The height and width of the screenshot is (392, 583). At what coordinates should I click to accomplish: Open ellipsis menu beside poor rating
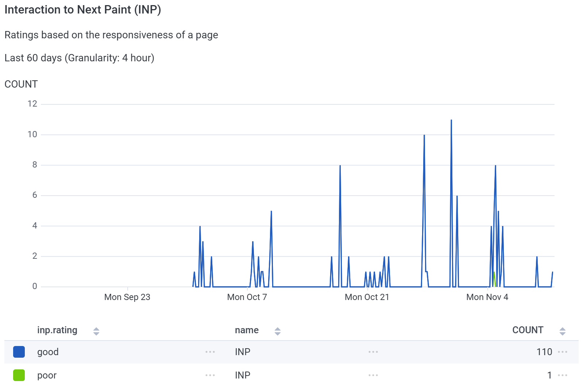[x=210, y=375]
